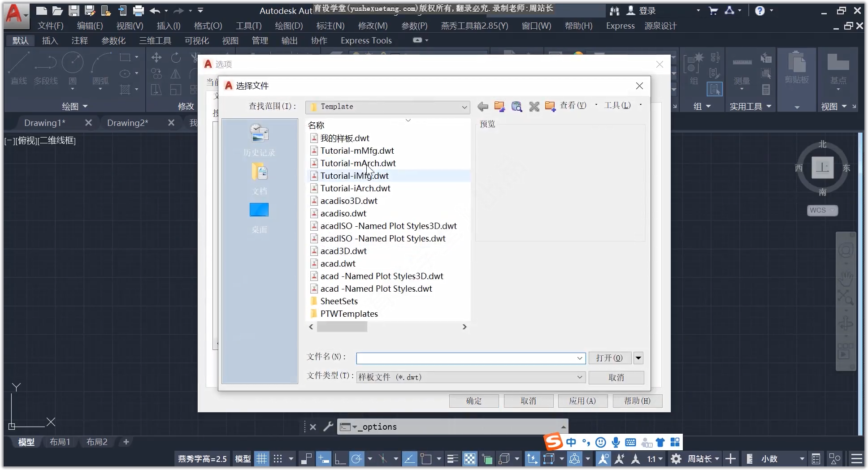Open dropdown arrow next to Open (打开) button
This screenshot has width=868, height=470.
click(x=638, y=358)
